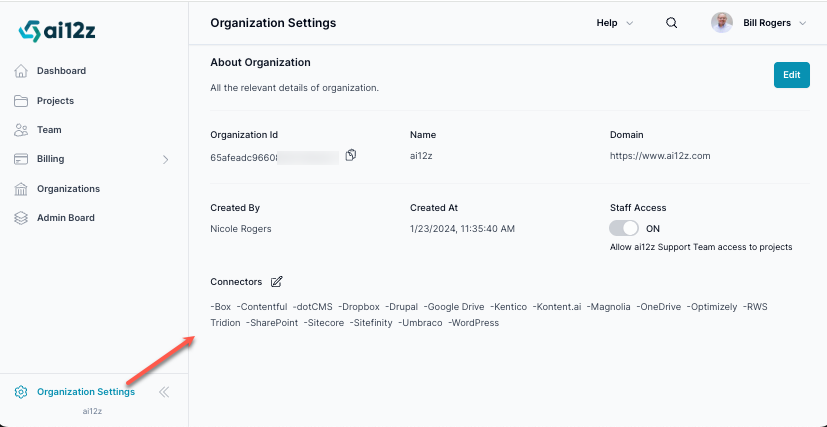Toggle Staff Access switch
This screenshot has width=827, height=427.
624,228
